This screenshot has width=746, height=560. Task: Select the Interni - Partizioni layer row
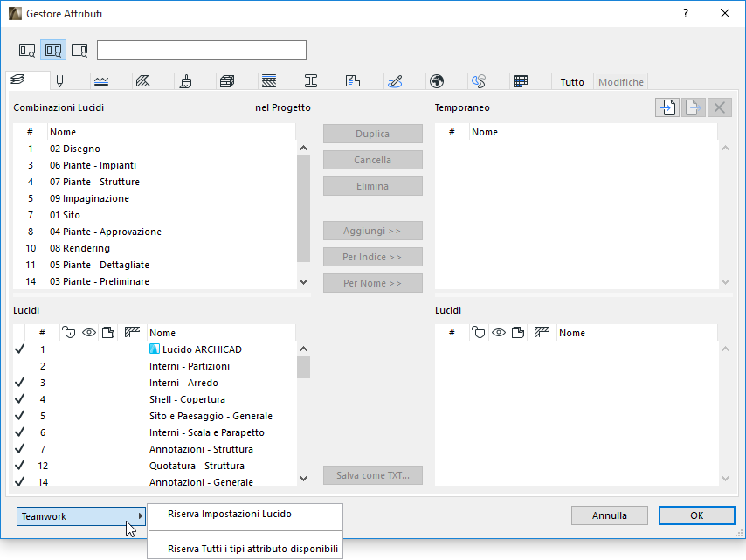coord(155,366)
